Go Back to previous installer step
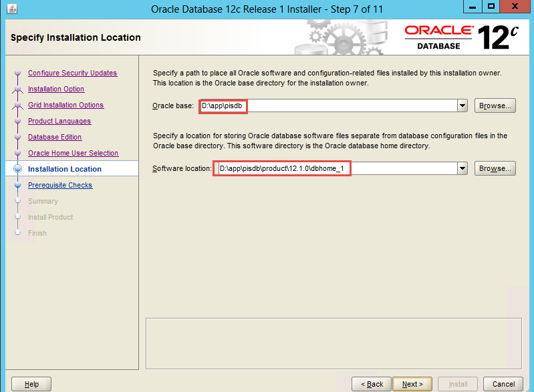This screenshot has width=534, height=392. 372,384
